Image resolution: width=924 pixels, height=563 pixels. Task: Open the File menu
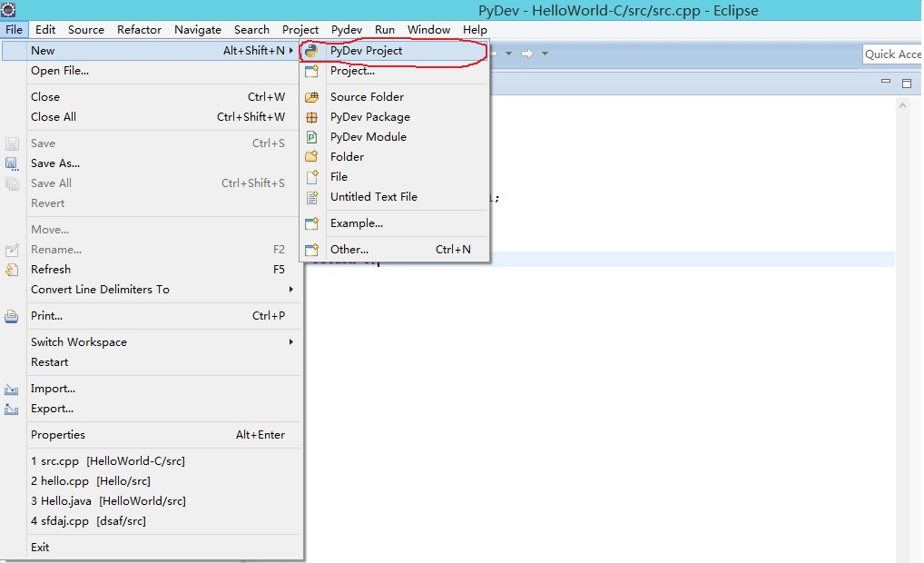coord(14,29)
